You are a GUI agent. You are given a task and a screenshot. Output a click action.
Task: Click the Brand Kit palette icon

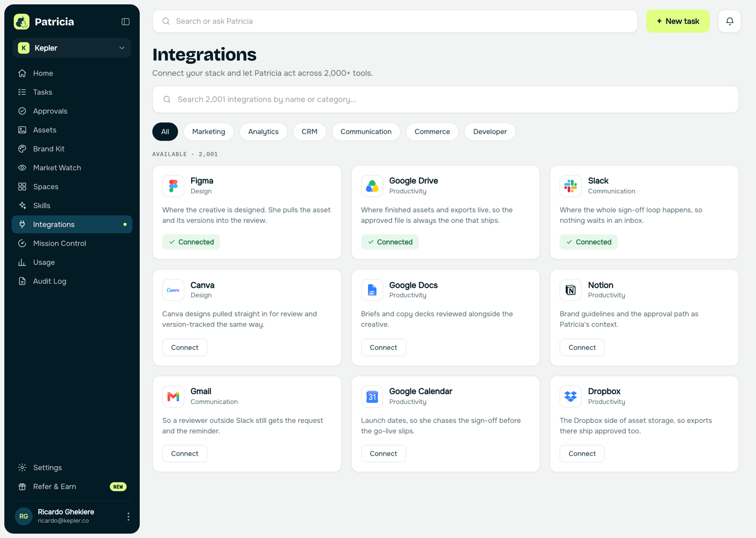[x=22, y=149]
